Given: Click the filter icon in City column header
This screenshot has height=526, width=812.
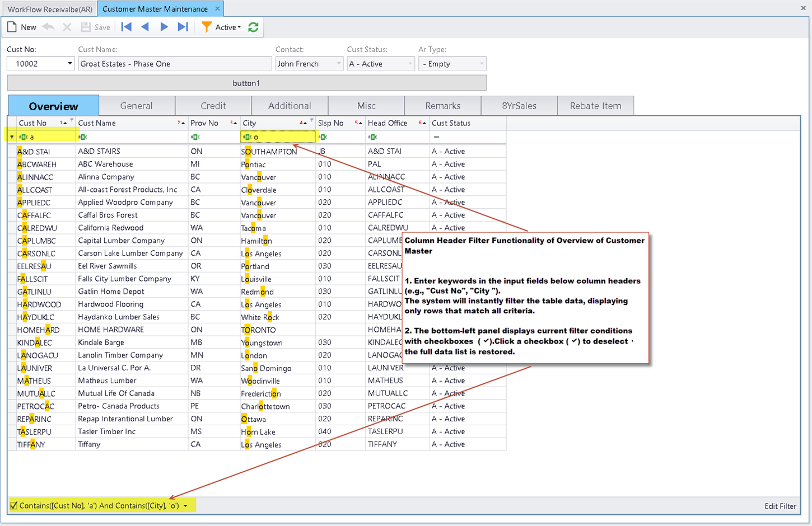Looking at the screenshot, I should pyautogui.click(x=312, y=120).
